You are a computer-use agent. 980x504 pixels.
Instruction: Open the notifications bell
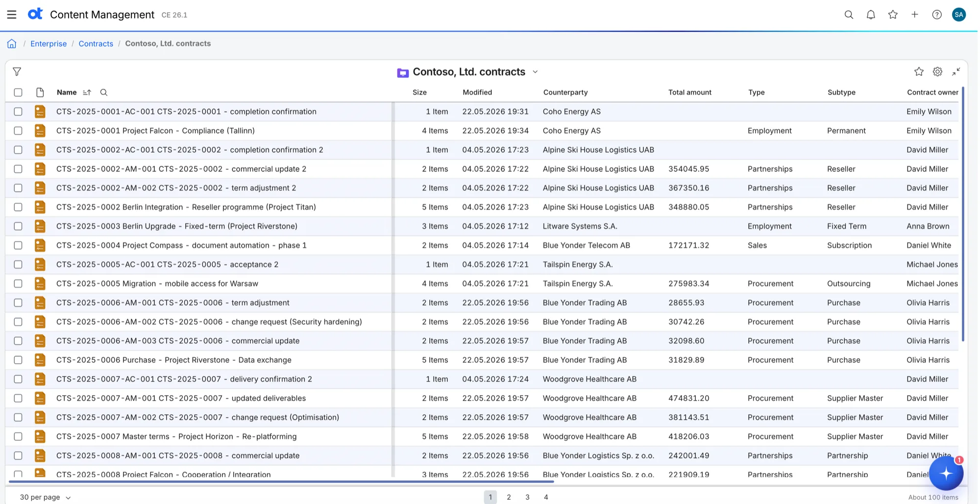[871, 15]
